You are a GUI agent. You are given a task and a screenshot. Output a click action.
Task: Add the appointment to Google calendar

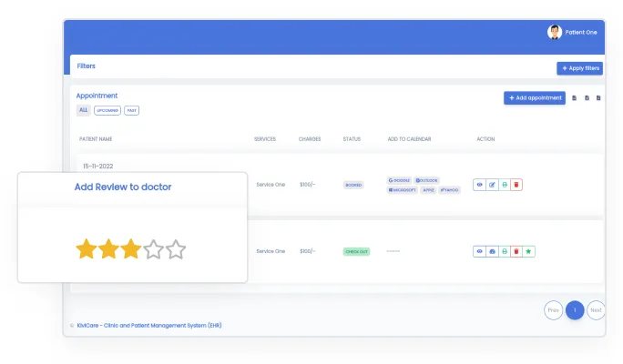pyautogui.click(x=399, y=180)
